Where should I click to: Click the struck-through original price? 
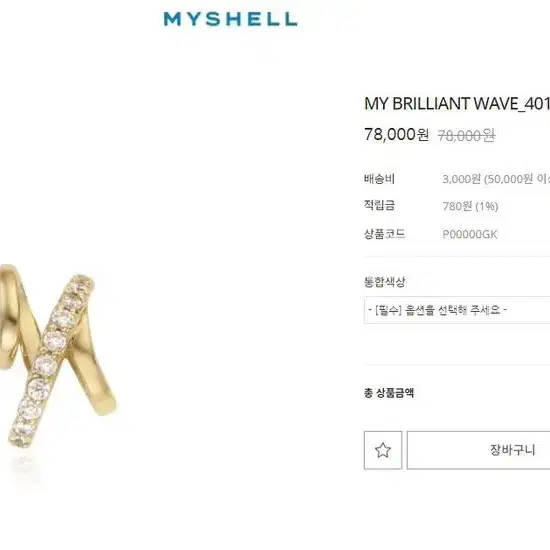point(466,135)
